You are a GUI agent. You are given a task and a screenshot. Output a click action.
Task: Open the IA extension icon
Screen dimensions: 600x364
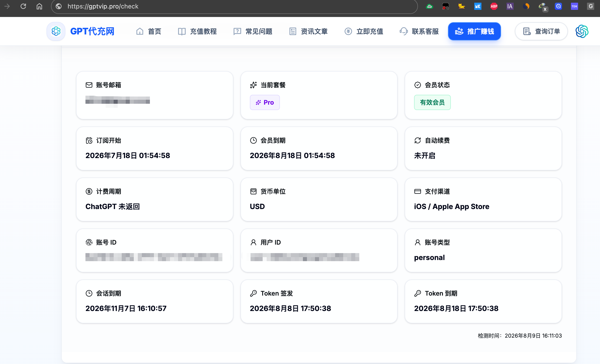[510, 6]
